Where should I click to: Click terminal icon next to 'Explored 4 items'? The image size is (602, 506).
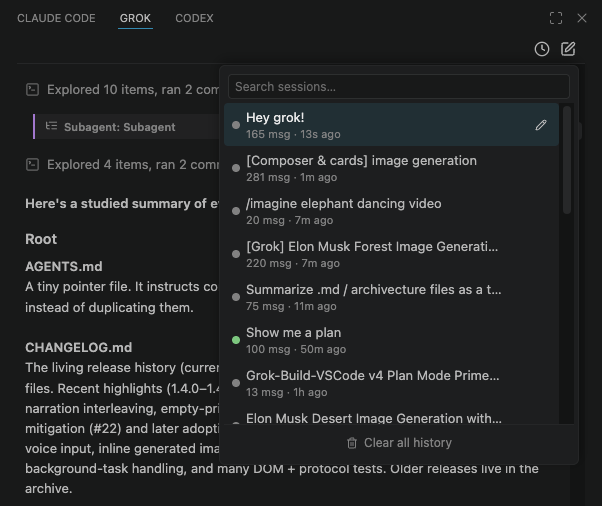[x=32, y=165]
